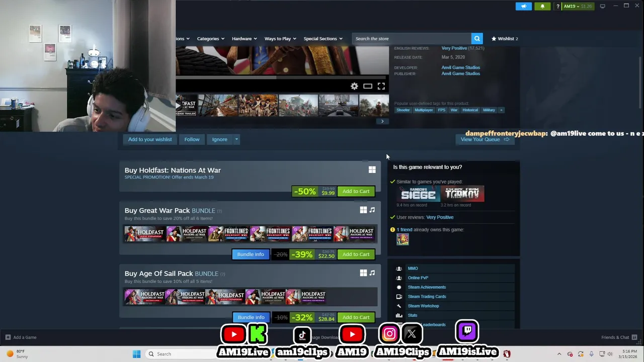Expand the Categories store menu

[211, 39]
